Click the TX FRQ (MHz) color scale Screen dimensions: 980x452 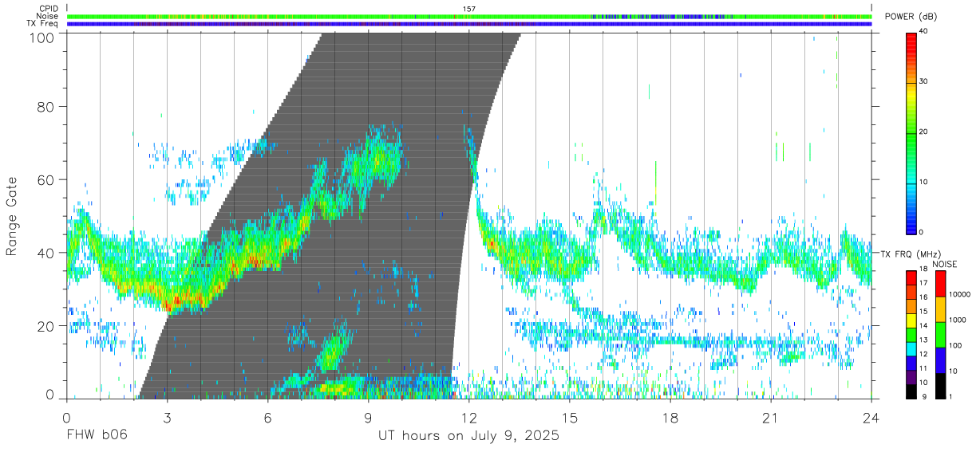point(911,335)
